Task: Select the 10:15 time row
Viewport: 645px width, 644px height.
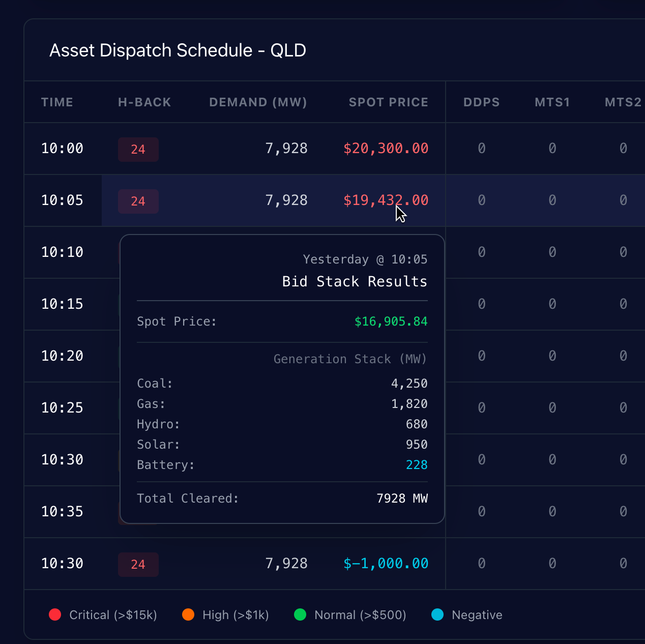Action: 62,304
